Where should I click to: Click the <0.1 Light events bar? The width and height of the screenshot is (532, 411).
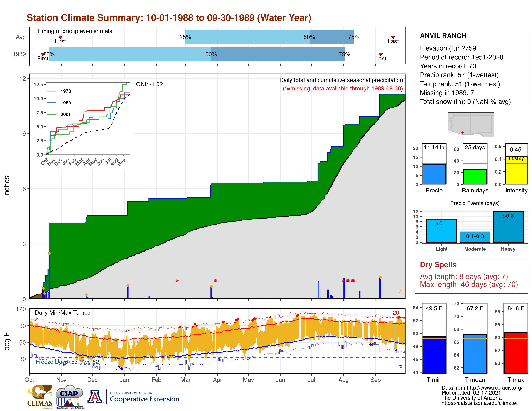441,231
